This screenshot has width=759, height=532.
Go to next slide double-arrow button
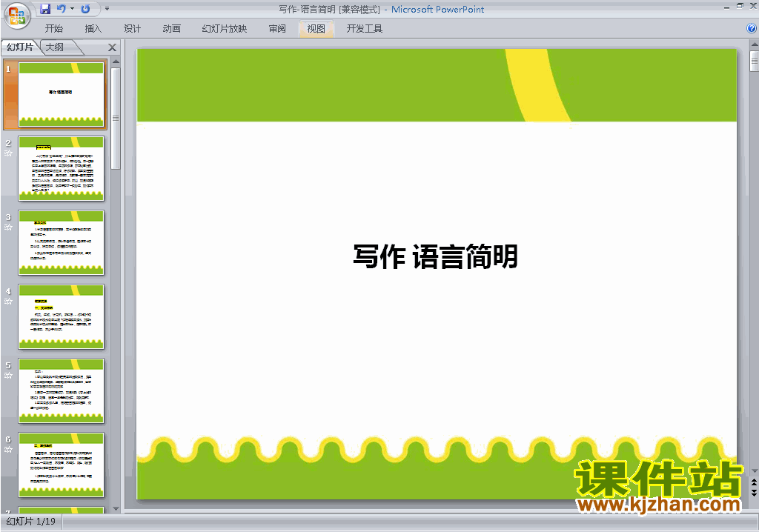click(754, 492)
